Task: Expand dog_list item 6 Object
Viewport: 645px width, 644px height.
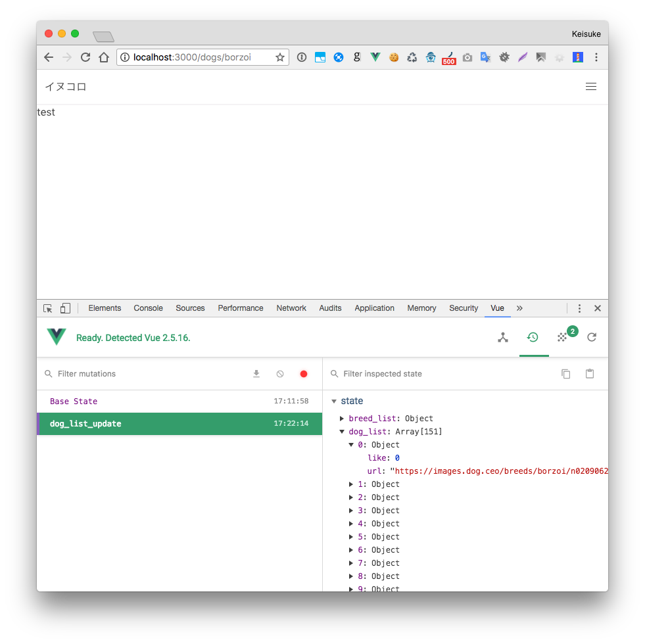Action: (351, 550)
